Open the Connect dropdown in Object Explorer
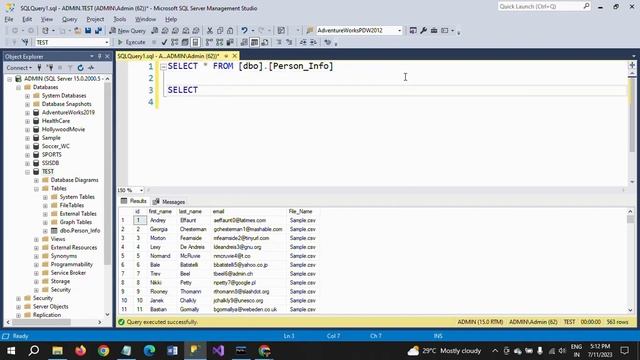This screenshot has width=640, height=360. point(19,68)
